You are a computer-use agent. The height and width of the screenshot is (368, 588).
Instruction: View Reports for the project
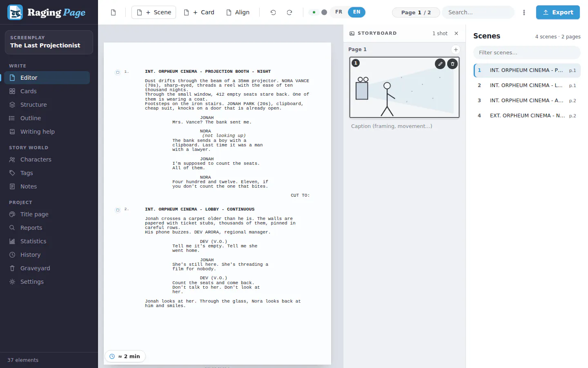coord(47,228)
